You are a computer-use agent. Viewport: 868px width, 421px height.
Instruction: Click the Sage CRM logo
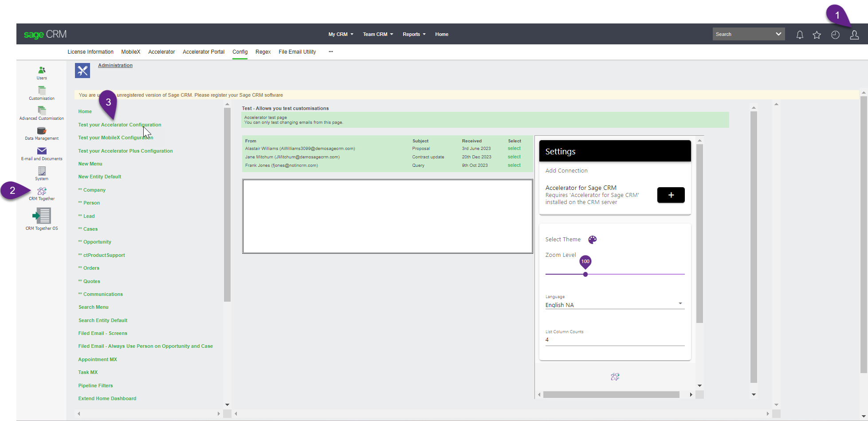(45, 34)
